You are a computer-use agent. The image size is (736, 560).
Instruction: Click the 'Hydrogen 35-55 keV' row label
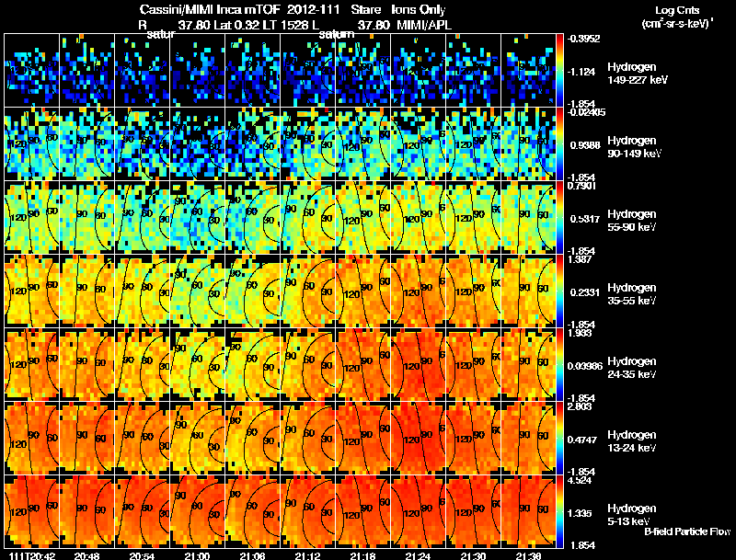tap(631, 294)
